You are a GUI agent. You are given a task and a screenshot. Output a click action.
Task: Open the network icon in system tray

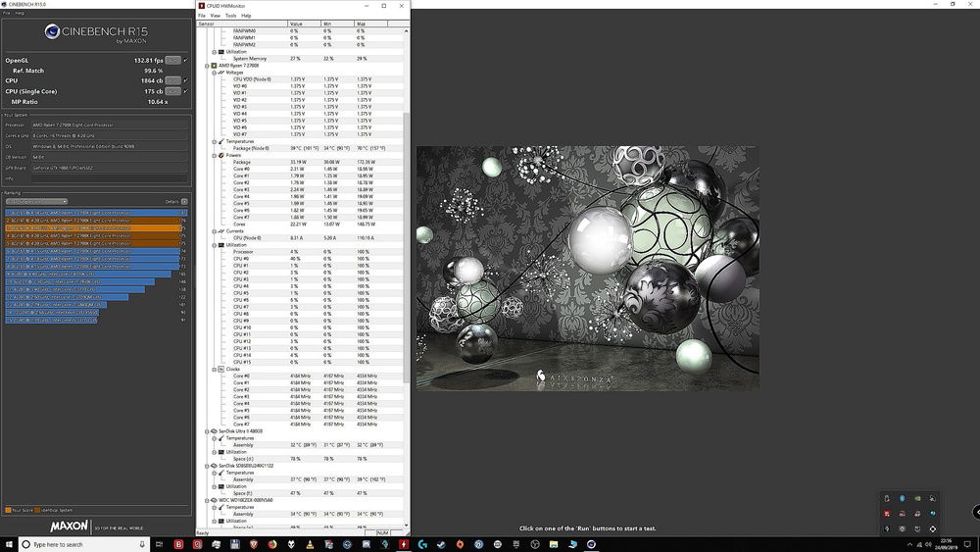pyautogui.click(x=919, y=544)
